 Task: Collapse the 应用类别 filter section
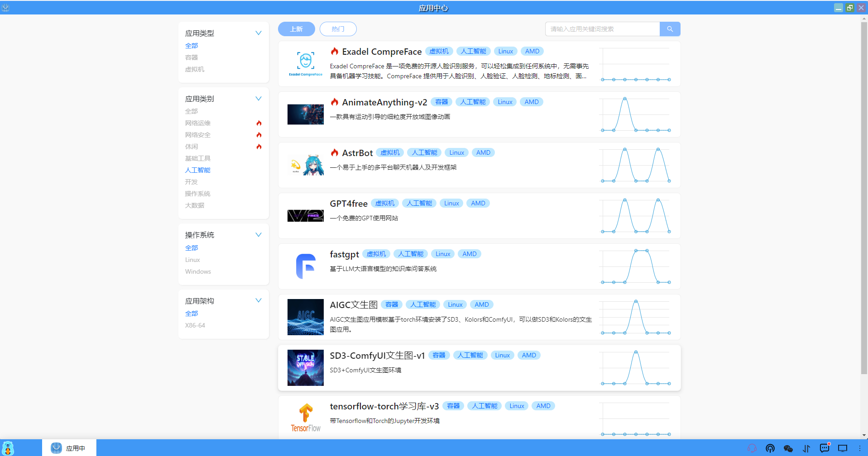[x=259, y=99]
